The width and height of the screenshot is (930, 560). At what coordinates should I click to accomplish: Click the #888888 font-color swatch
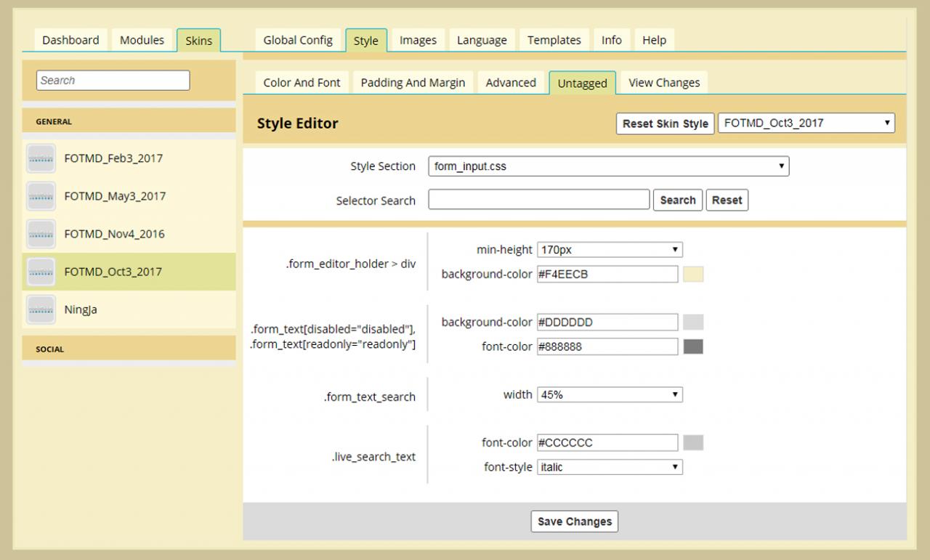click(x=693, y=346)
